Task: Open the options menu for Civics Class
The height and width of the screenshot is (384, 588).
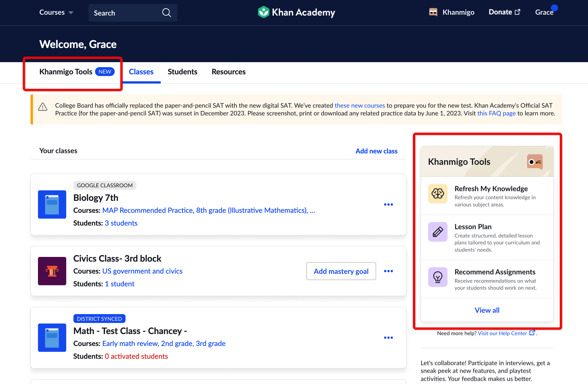Action: click(x=388, y=271)
